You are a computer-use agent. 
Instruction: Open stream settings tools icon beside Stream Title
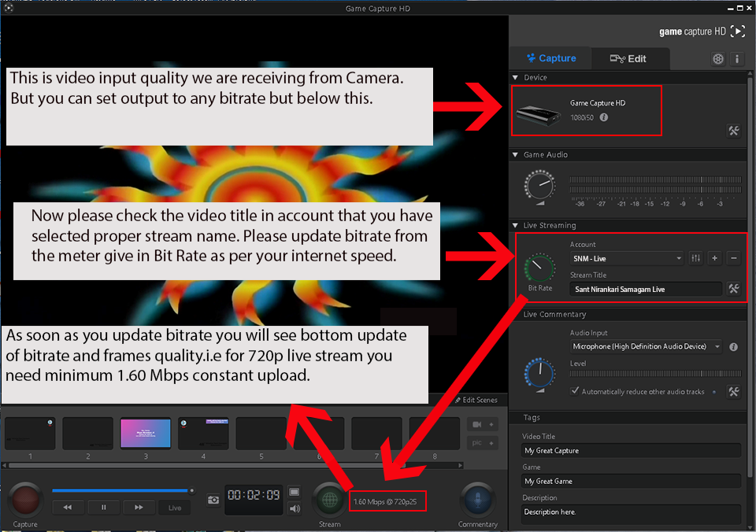734,289
